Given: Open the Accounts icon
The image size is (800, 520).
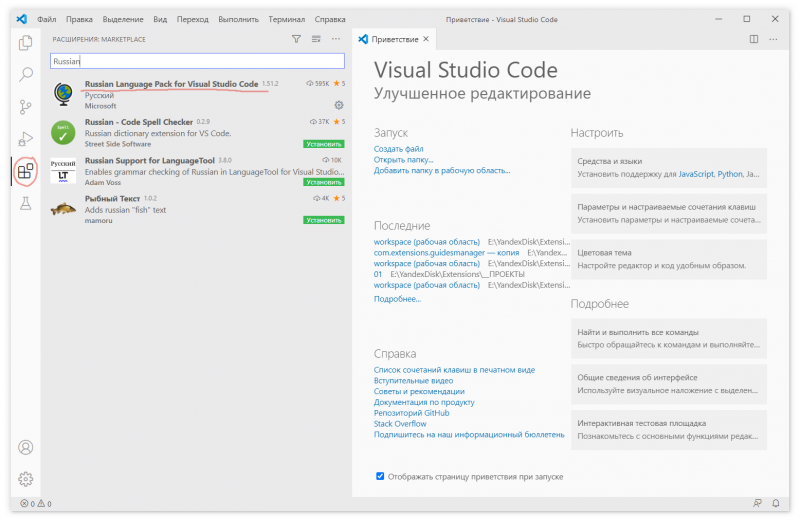Looking at the screenshot, I should (26, 447).
